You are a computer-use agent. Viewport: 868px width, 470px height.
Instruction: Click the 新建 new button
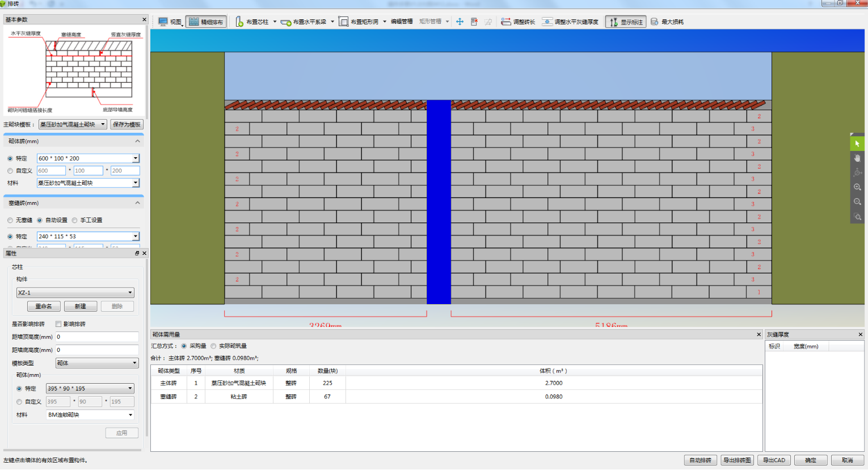pos(80,307)
